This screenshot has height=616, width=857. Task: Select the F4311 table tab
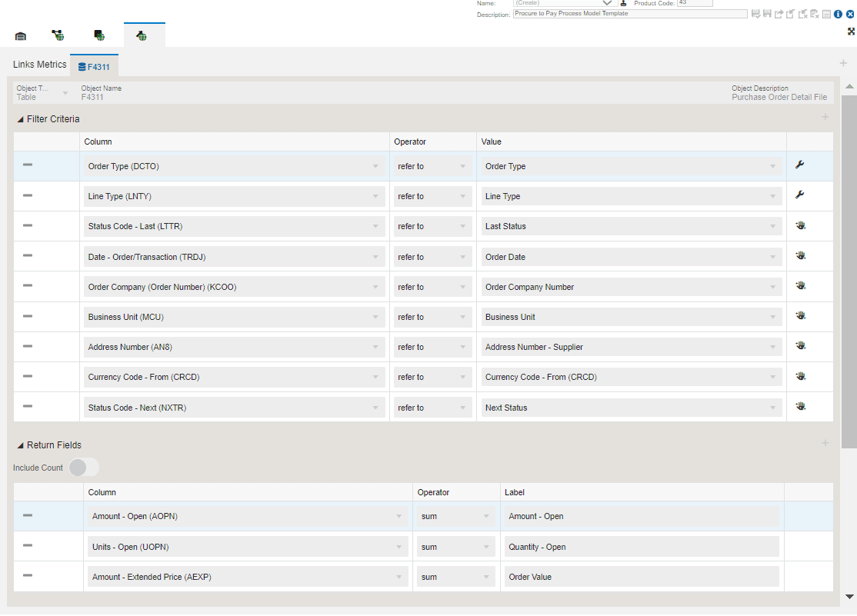(x=94, y=67)
